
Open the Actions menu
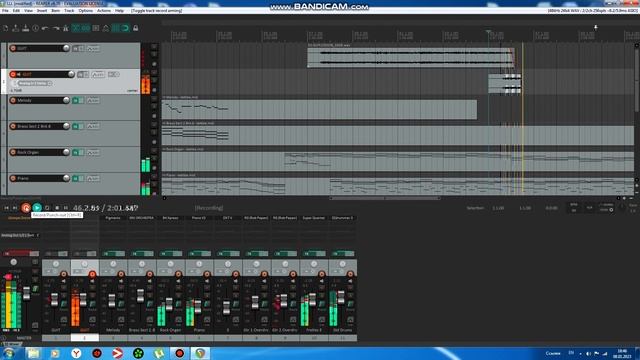point(104,11)
